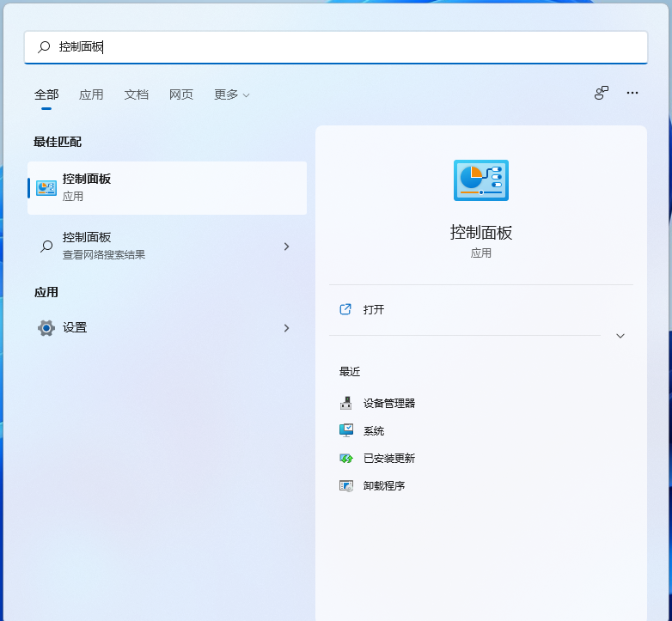Click 打开 to launch Control Panel

click(374, 309)
